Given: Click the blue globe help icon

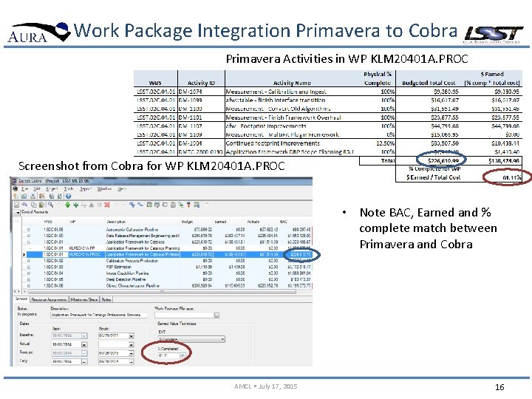Looking at the screenshot, I should pos(68,196).
